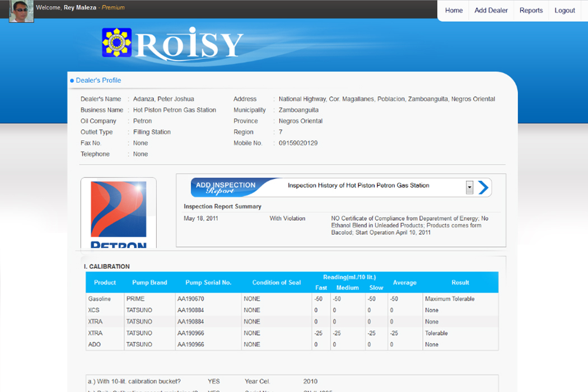Click the Product column header

[105, 283]
